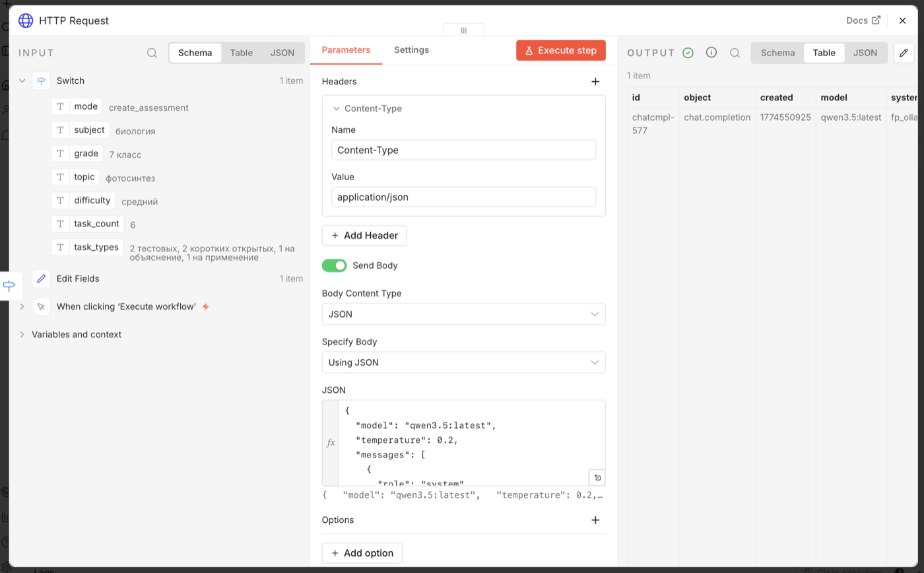
Task: Click the Execute step button
Action: point(561,50)
